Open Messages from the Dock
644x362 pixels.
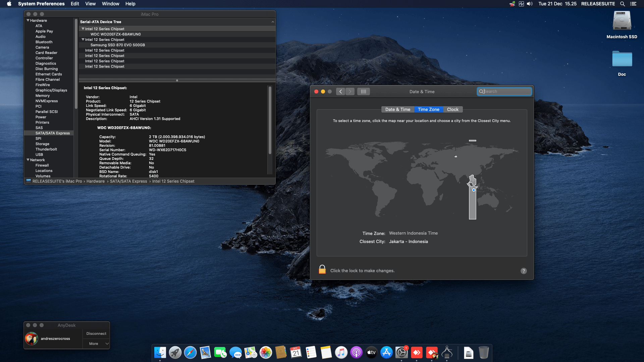[x=235, y=353]
